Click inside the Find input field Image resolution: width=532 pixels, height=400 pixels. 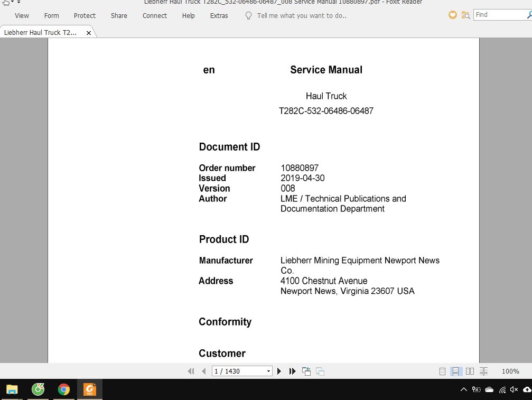pos(497,15)
